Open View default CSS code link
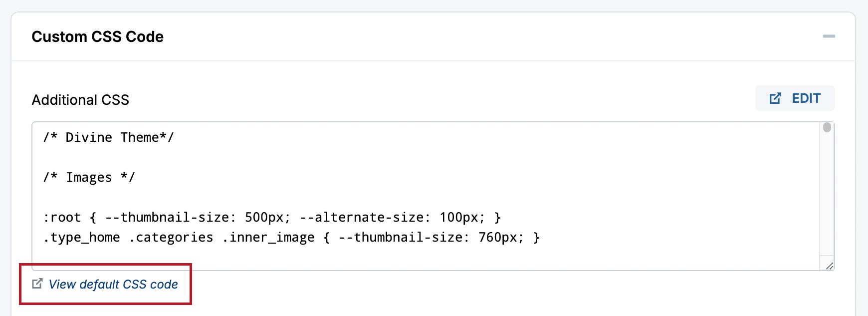Screen dimensions: 868x316 click(x=113, y=284)
